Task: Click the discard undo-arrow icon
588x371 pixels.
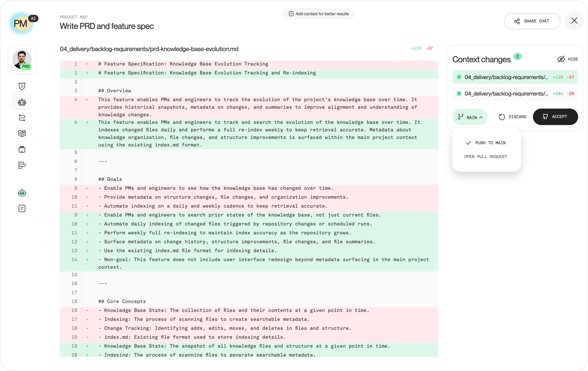Action: coord(502,117)
